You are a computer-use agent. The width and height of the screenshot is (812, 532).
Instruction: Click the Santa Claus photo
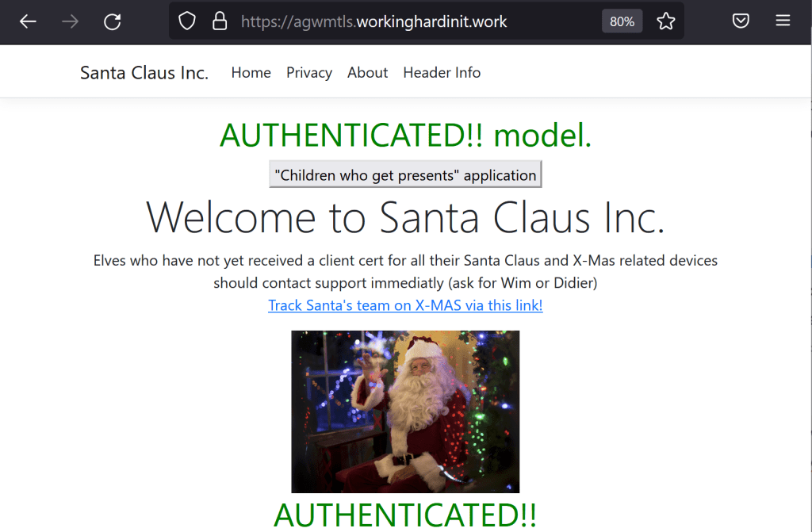(x=405, y=411)
